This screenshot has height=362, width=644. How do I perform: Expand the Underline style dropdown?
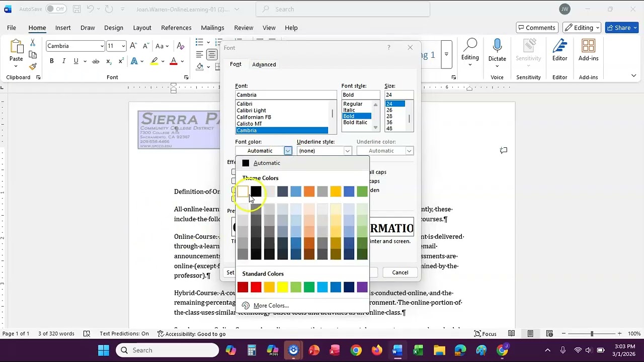(347, 151)
